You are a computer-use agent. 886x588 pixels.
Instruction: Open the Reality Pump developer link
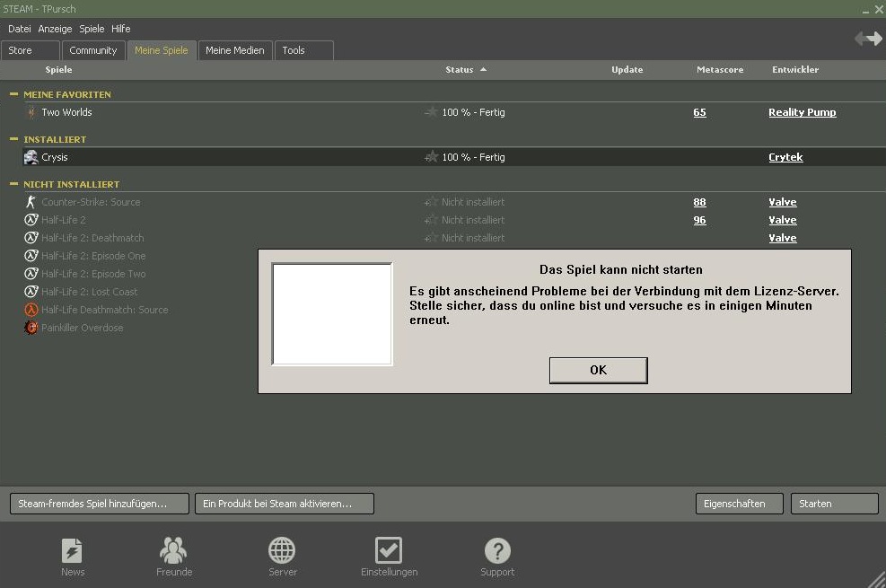(x=802, y=112)
